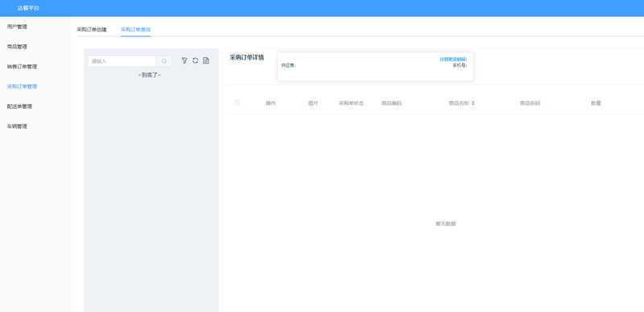This screenshot has height=312, width=644.
Task: Click the 采购单状态 column header
Action: click(x=351, y=103)
